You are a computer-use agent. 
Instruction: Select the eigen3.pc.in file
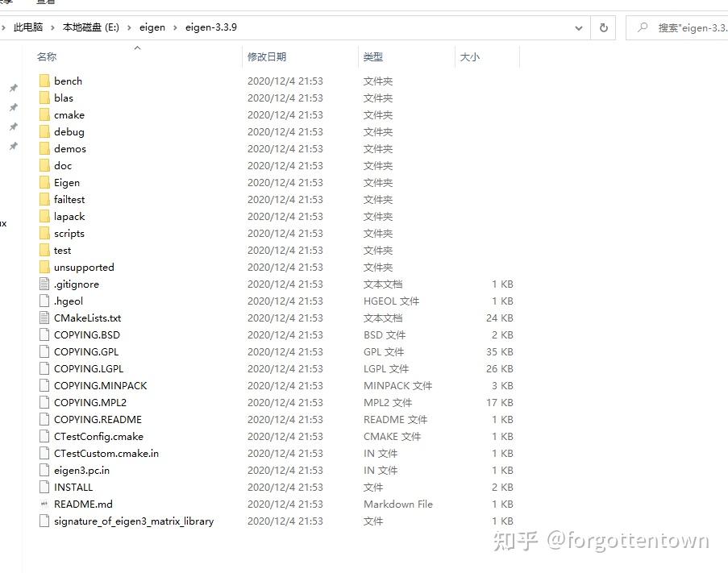[x=82, y=470]
